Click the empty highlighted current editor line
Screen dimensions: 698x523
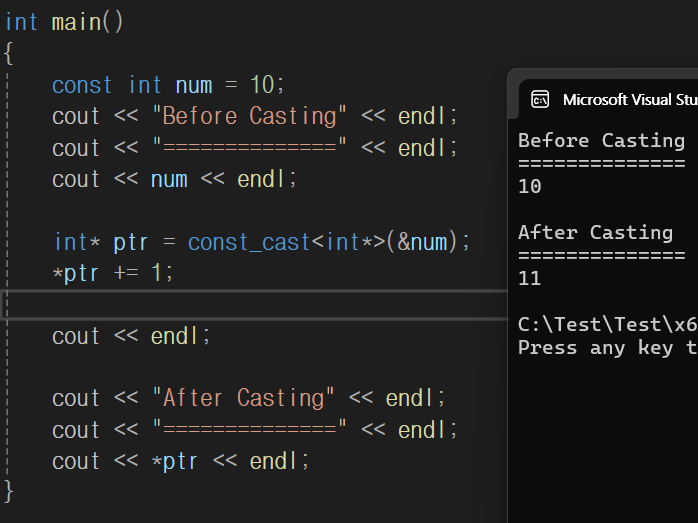coord(254,304)
